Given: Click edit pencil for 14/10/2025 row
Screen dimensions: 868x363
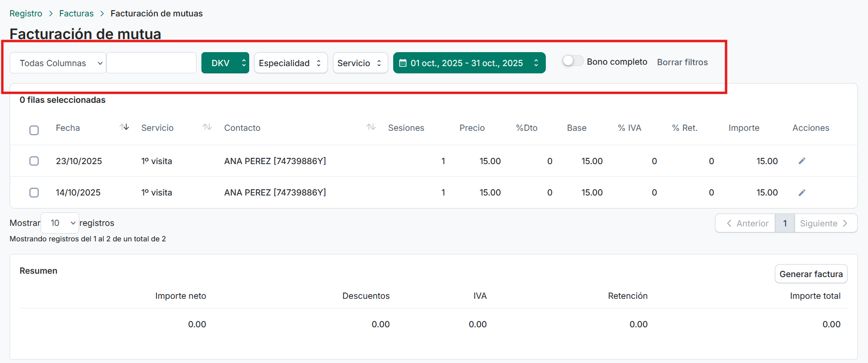Looking at the screenshot, I should [802, 193].
